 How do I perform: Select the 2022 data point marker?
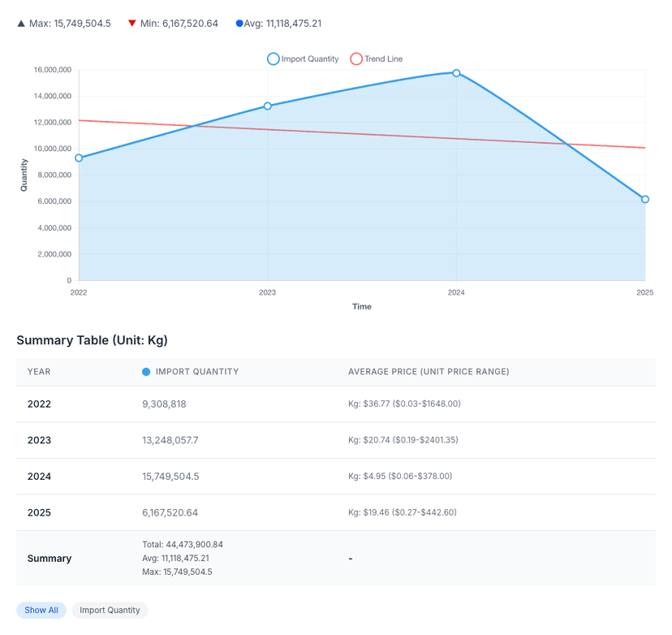78,158
